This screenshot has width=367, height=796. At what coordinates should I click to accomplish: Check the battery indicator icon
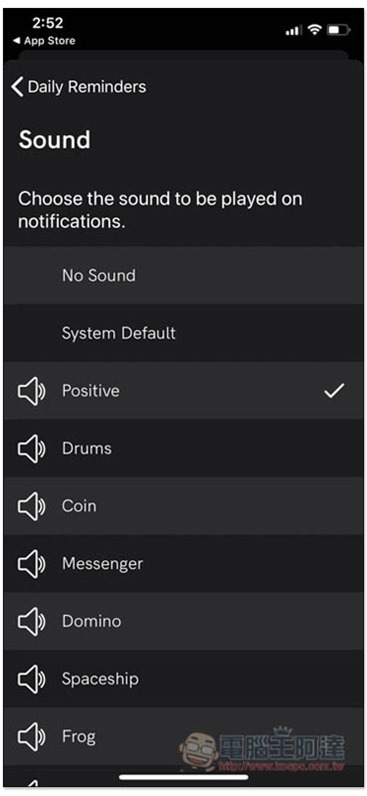[x=339, y=30]
